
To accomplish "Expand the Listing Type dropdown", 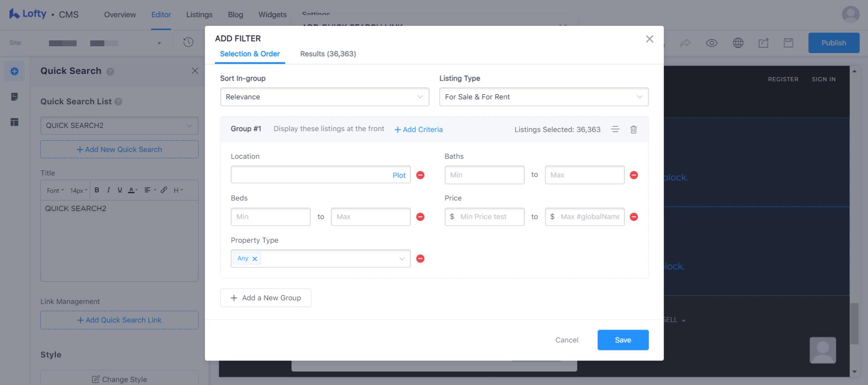I will [543, 97].
